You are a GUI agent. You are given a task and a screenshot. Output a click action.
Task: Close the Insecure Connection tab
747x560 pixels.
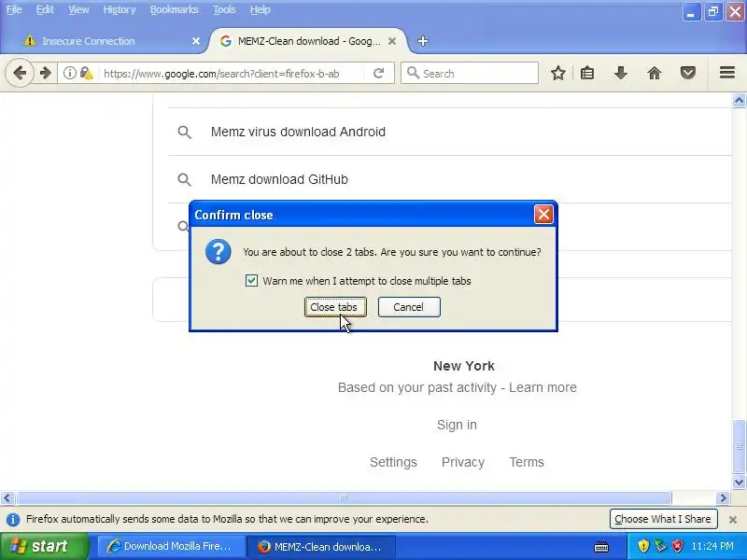196,41
